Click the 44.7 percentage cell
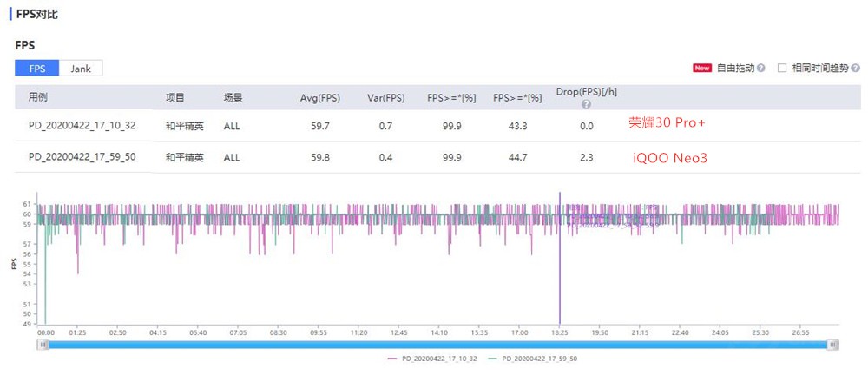Screen dimensions: 868x375 (x=517, y=157)
